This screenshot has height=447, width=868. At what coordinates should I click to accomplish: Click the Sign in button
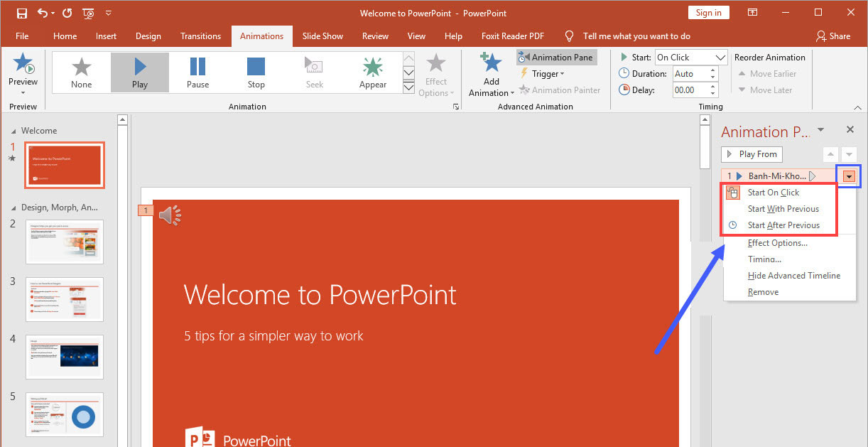tap(708, 13)
